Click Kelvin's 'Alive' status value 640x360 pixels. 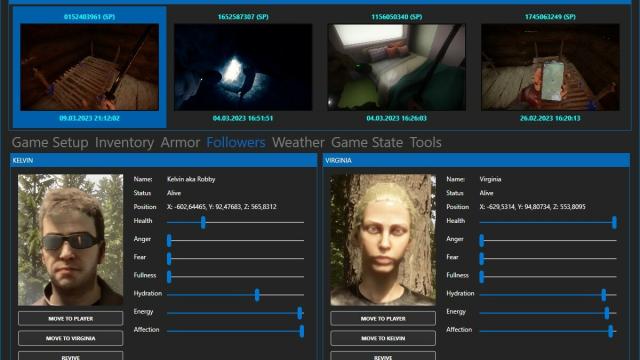pos(174,193)
